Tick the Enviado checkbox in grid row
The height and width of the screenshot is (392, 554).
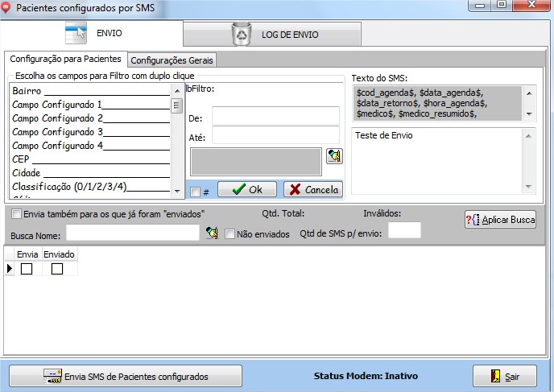pyautogui.click(x=57, y=269)
